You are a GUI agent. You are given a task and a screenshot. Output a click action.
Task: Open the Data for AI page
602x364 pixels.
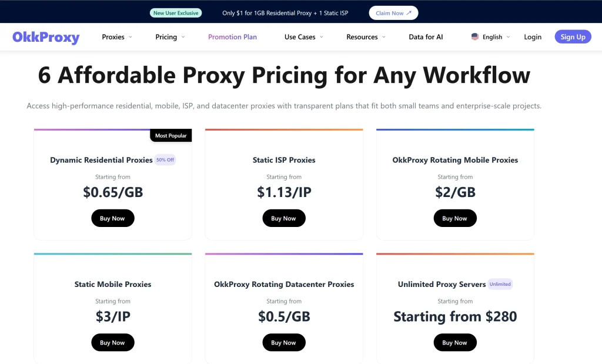pyautogui.click(x=425, y=36)
